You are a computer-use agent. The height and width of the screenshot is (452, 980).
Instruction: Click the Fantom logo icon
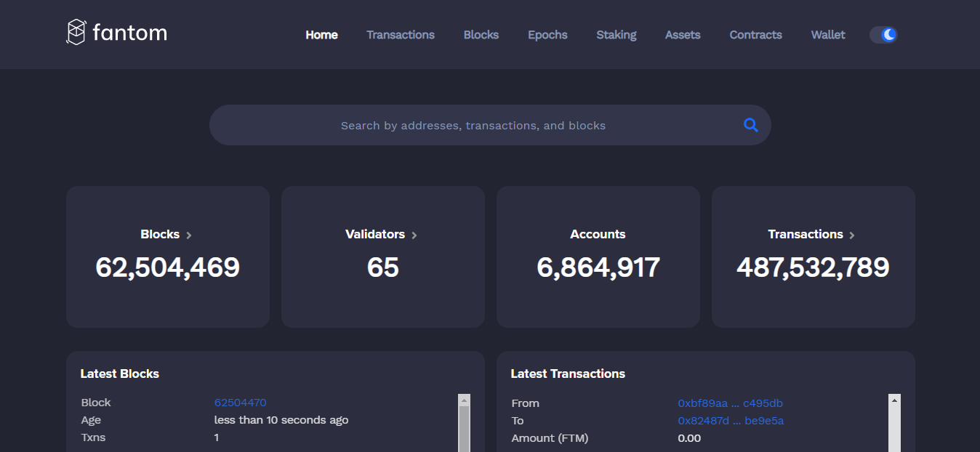pos(76,32)
